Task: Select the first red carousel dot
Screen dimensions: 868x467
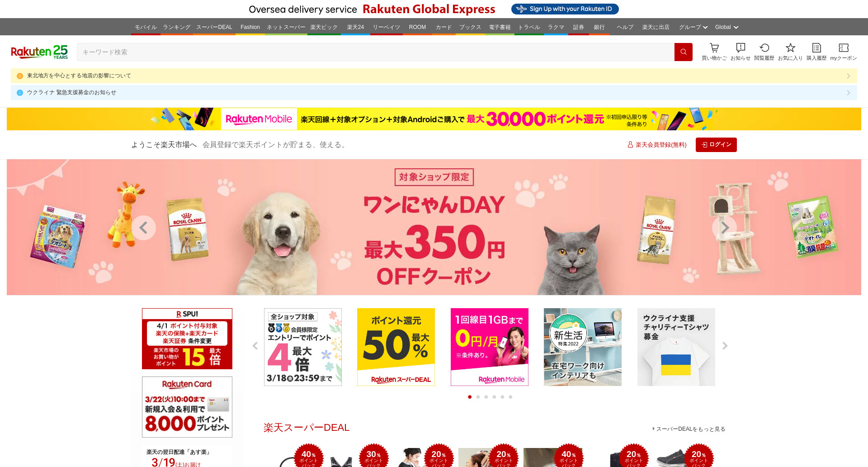Action: [470, 397]
